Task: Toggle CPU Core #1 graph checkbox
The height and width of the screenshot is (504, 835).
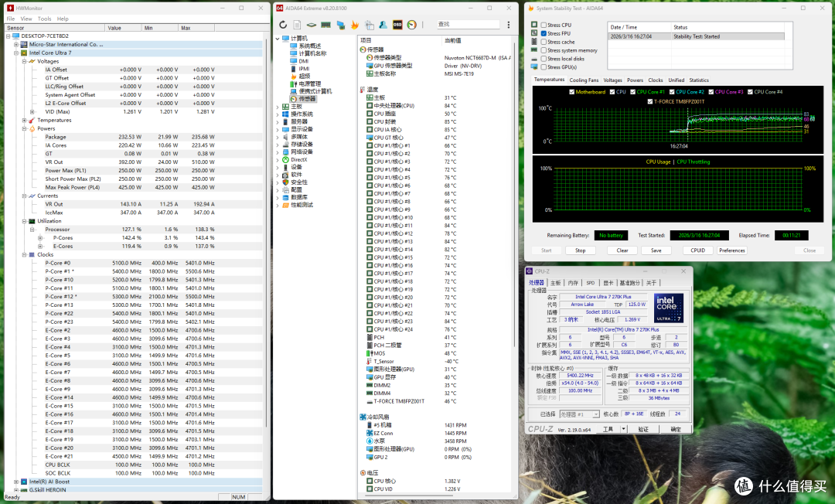Action: 632,92
